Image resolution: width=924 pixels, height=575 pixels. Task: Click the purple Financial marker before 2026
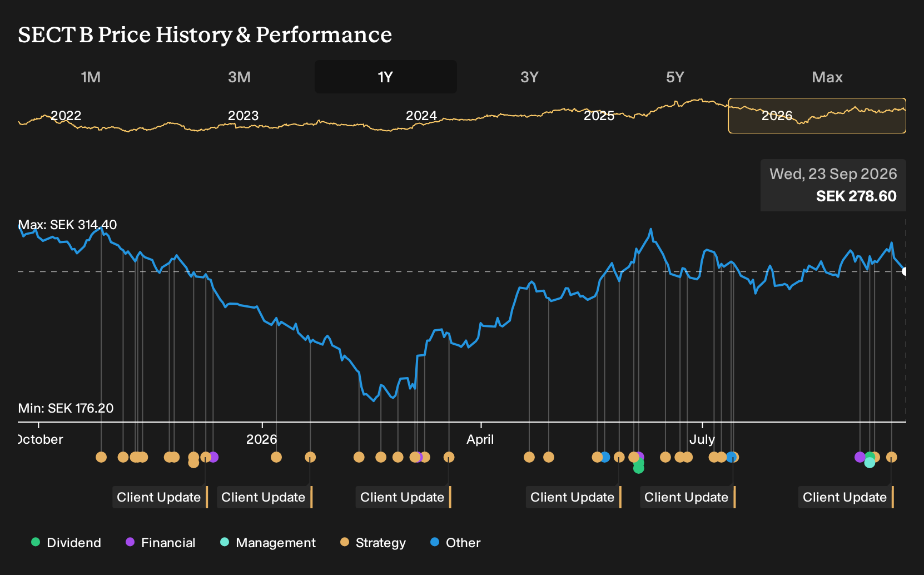point(213,457)
